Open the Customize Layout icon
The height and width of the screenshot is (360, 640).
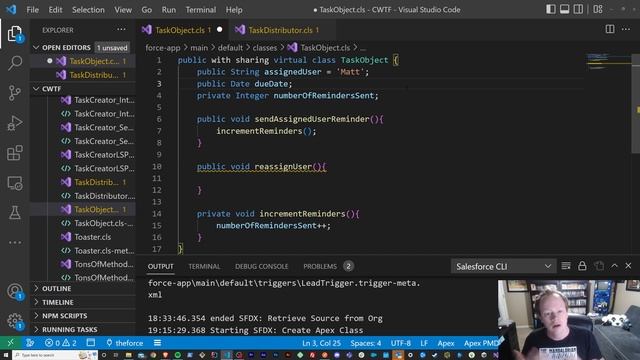click(x=598, y=9)
